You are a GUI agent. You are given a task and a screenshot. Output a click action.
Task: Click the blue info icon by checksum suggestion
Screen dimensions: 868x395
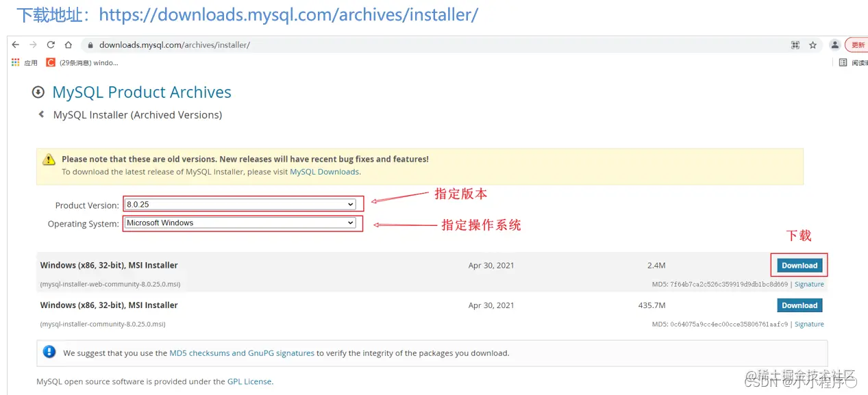pyautogui.click(x=49, y=352)
